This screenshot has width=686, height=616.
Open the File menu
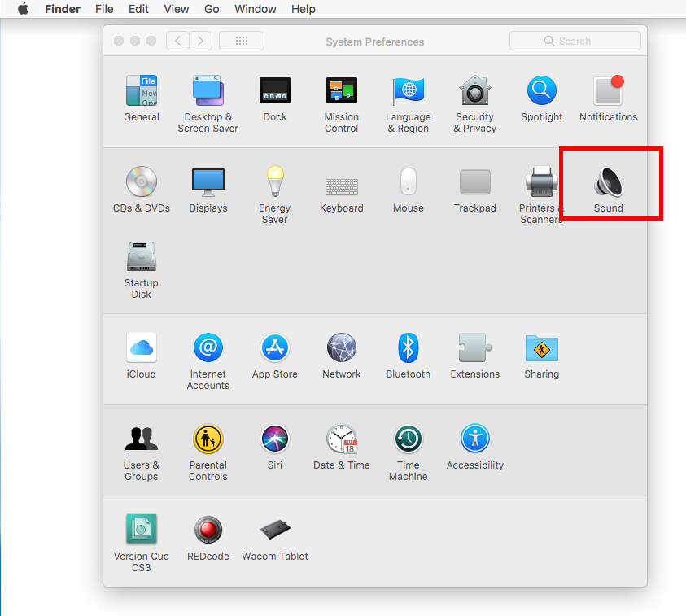104,9
